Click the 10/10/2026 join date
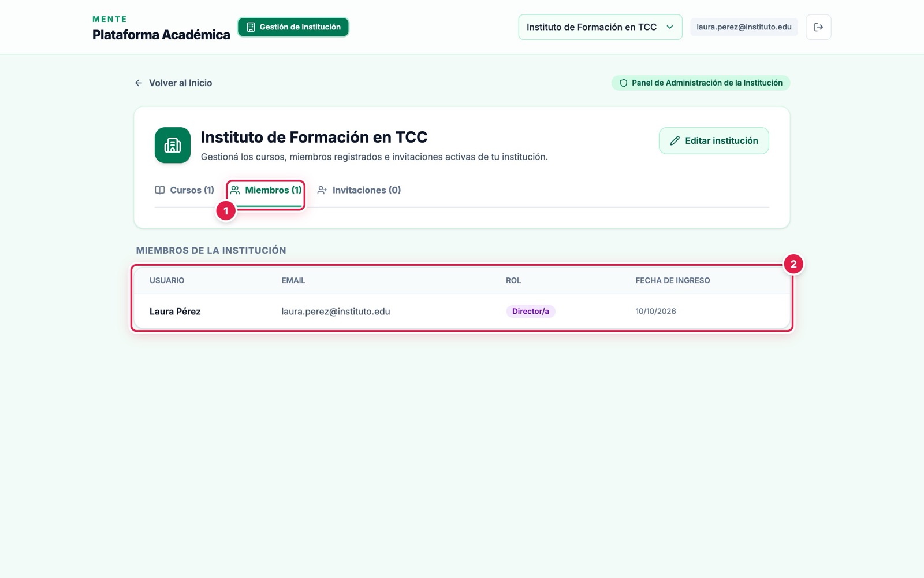Image resolution: width=924 pixels, height=578 pixels. [655, 312]
